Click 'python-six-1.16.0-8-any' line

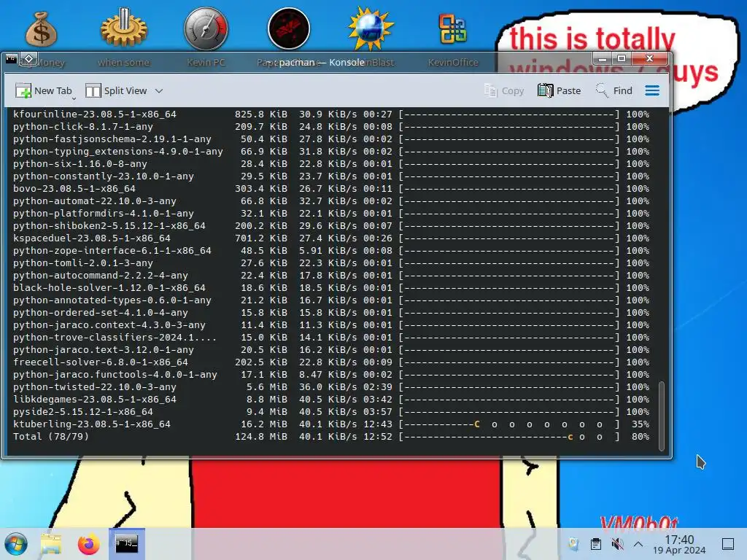[80, 164]
